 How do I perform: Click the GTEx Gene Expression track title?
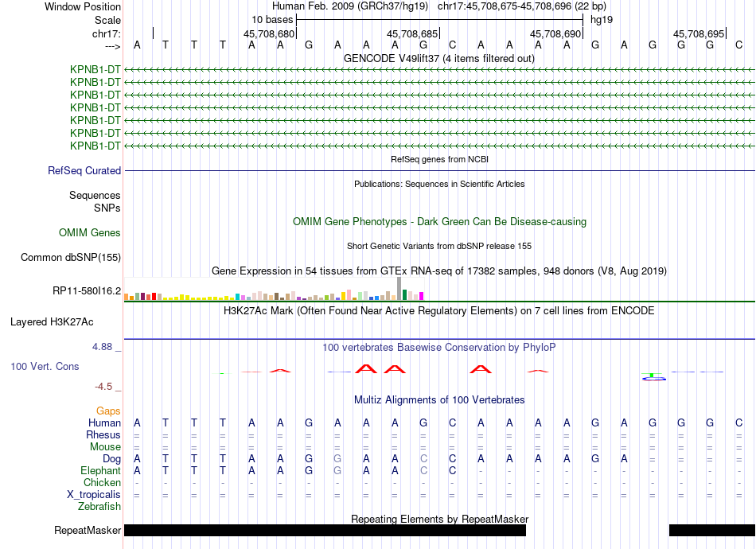[x=439, y=271]
